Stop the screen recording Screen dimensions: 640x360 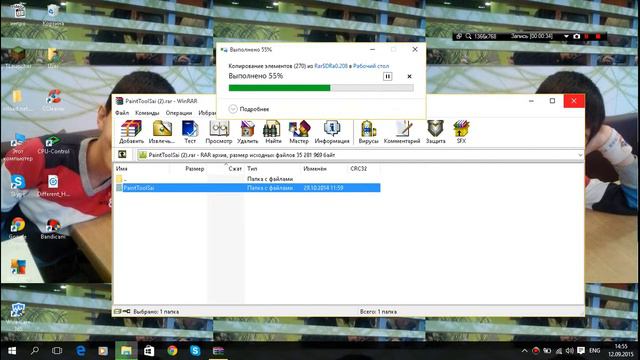click(x=598, y=36)
